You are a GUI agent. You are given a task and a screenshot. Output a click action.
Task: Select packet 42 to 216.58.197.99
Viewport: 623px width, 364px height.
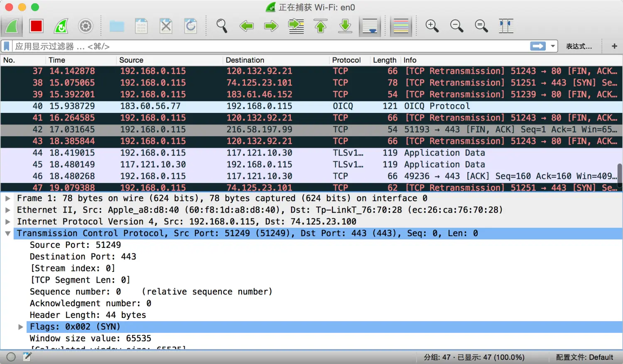coord(309,129)
